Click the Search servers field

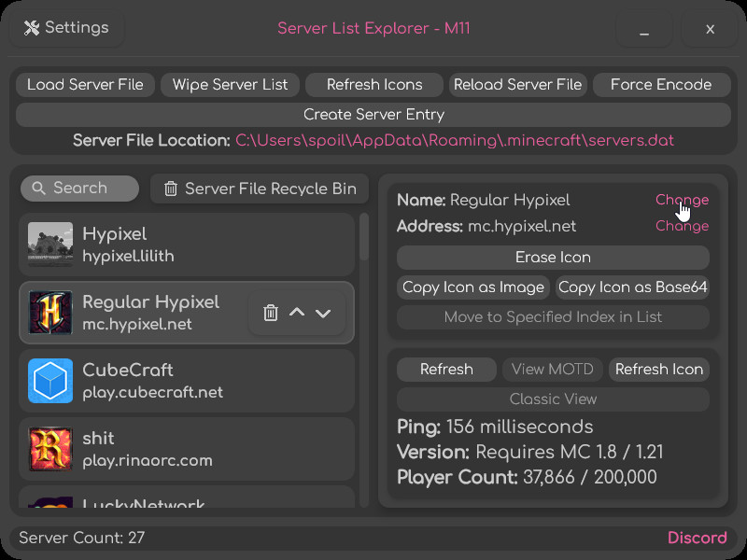coord(80,189)
